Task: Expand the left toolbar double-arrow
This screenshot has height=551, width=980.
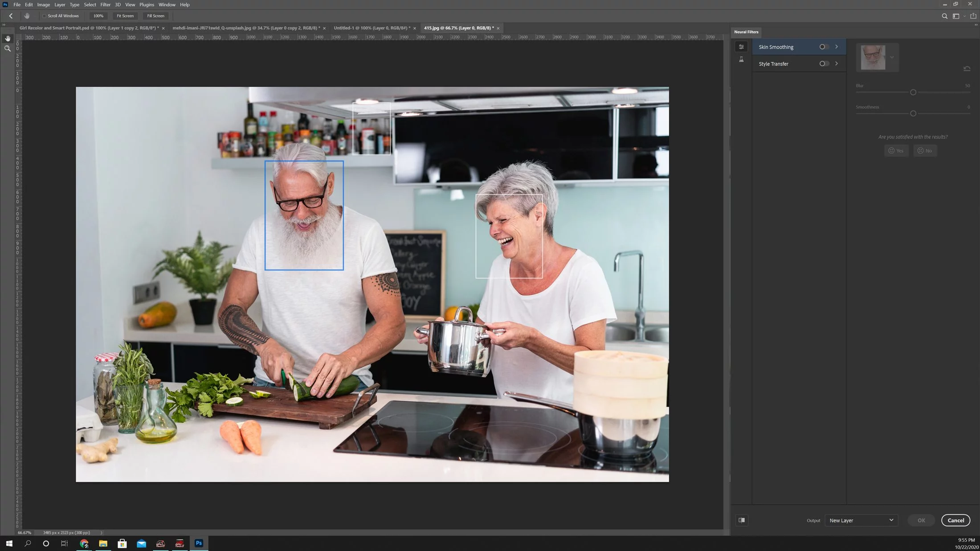Action: click(x=4, y=25)
